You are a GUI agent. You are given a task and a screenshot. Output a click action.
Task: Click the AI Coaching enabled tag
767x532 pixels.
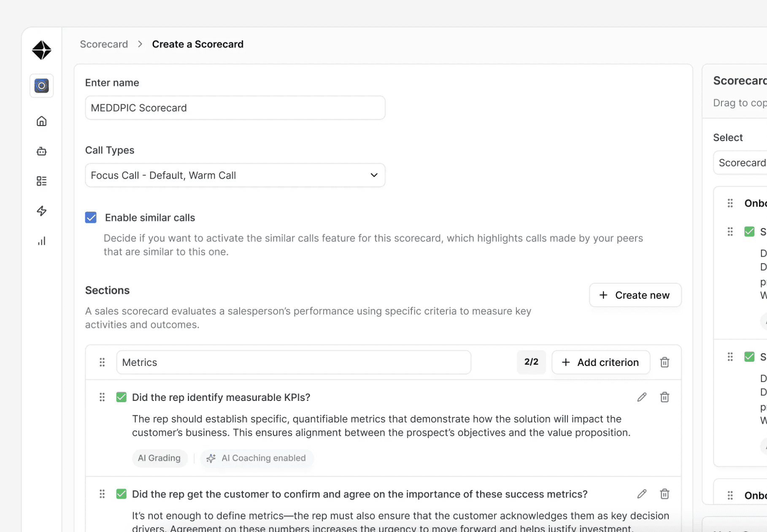(x=257, y=458)
